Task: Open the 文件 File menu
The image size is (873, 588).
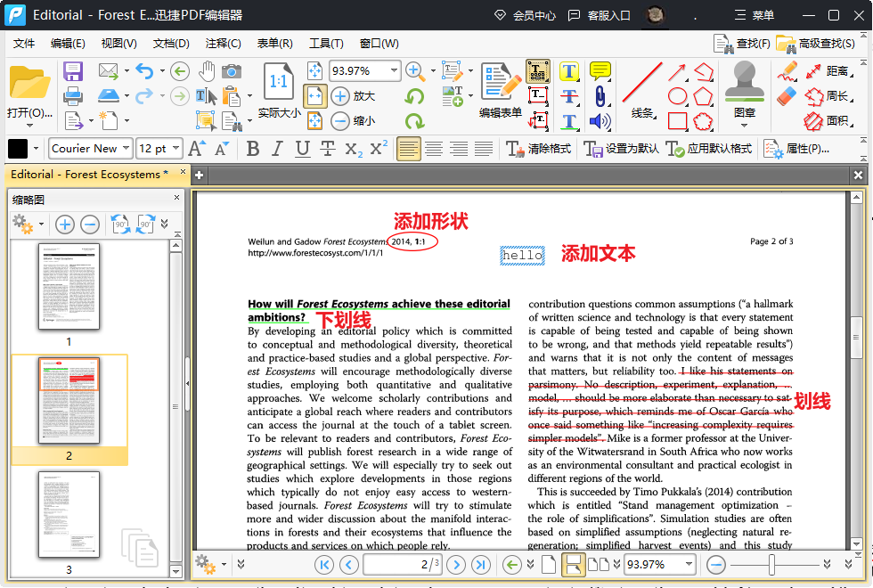Action: coord(24,44)
